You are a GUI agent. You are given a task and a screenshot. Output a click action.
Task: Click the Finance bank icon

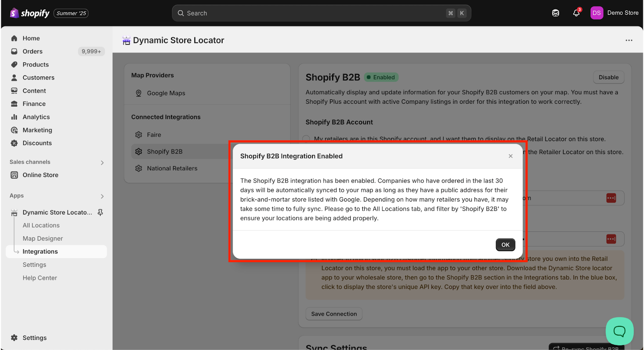(x=14, y=104)
